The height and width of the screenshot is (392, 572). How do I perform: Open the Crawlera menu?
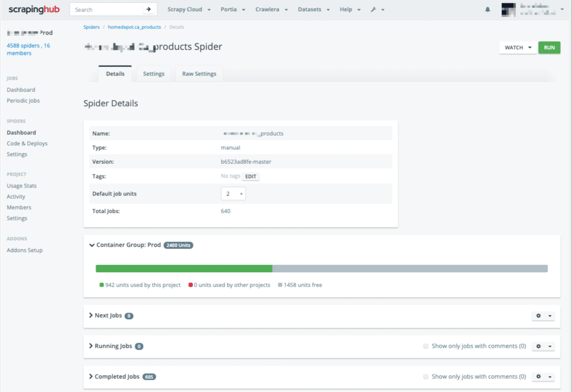pyautogui.click(x=271, y=9)
